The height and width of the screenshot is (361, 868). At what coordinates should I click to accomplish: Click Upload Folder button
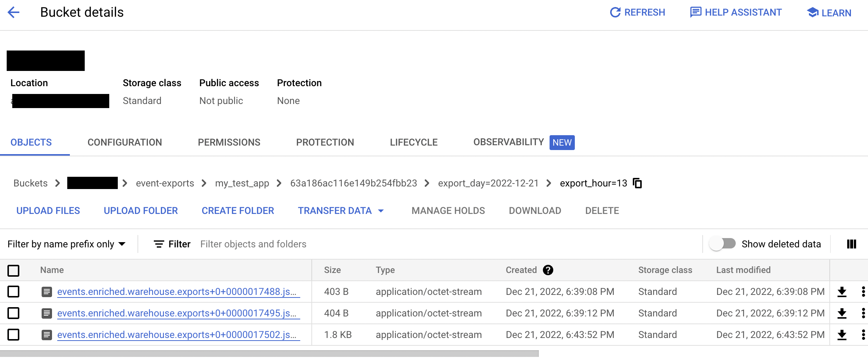point(141,211)
